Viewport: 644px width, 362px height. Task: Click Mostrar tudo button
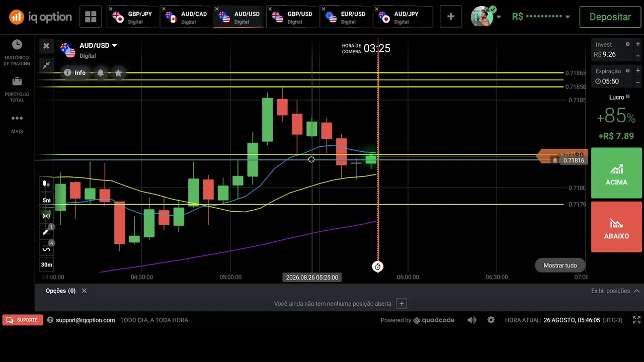(560, 265)
